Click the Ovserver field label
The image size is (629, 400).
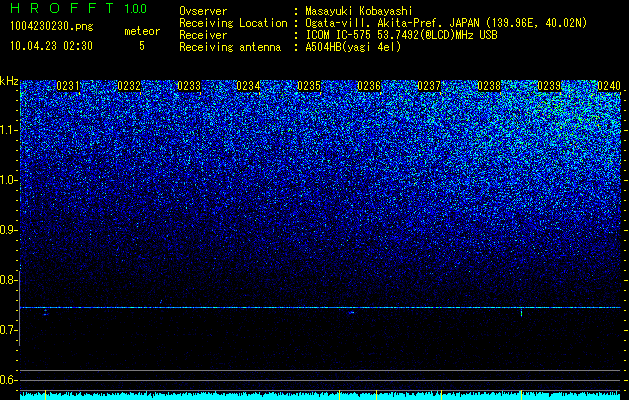203,11
